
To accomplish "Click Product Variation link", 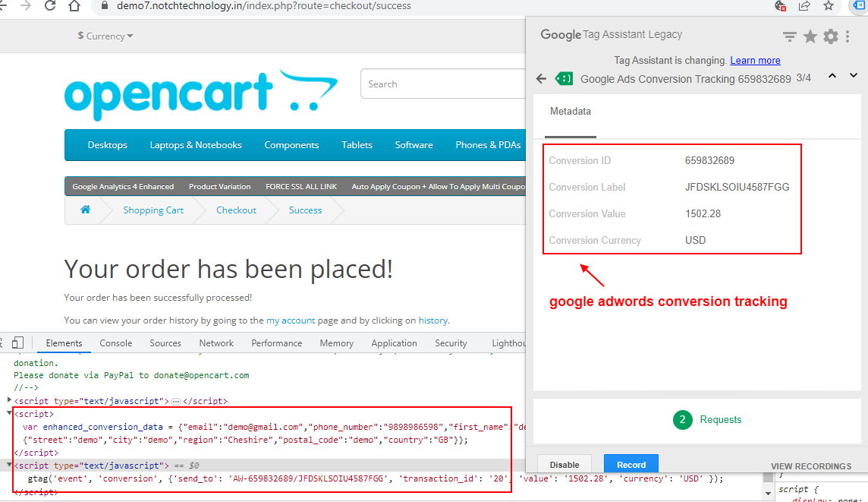I will [x=220, y=186].
